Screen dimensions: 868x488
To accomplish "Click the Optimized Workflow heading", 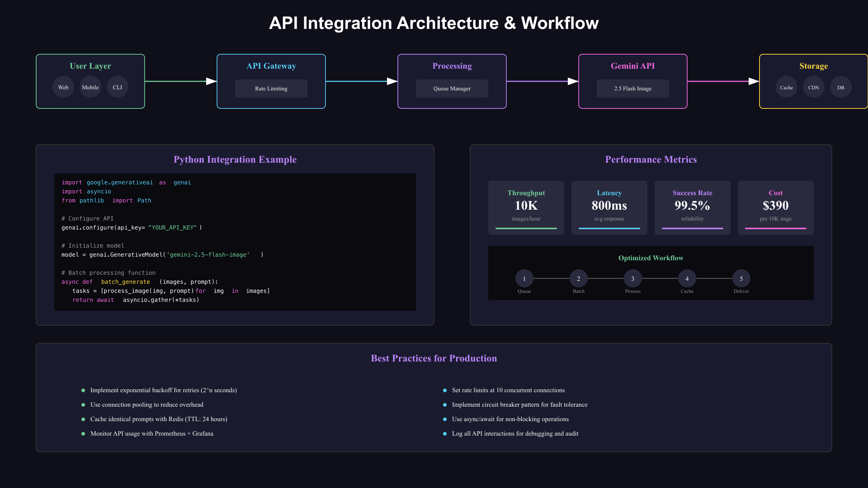I will click(x=651, y=258).
